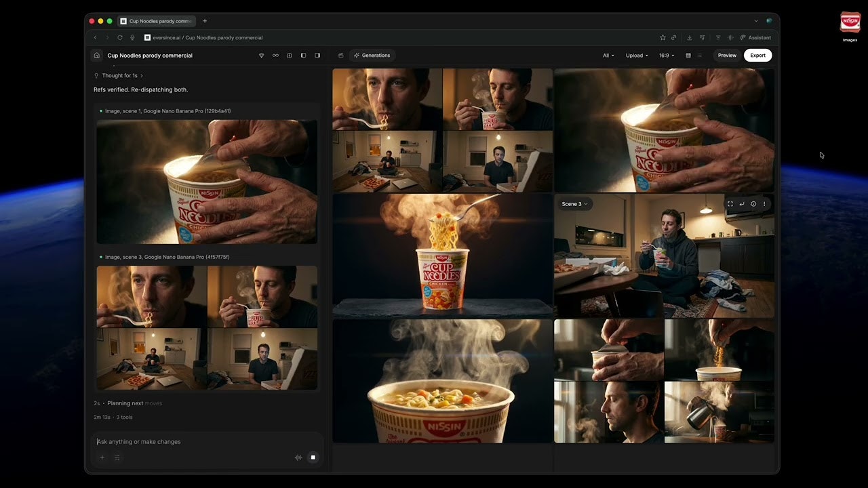Switch to list view layout
Screen dimensions: 868x488
(700, 56)
